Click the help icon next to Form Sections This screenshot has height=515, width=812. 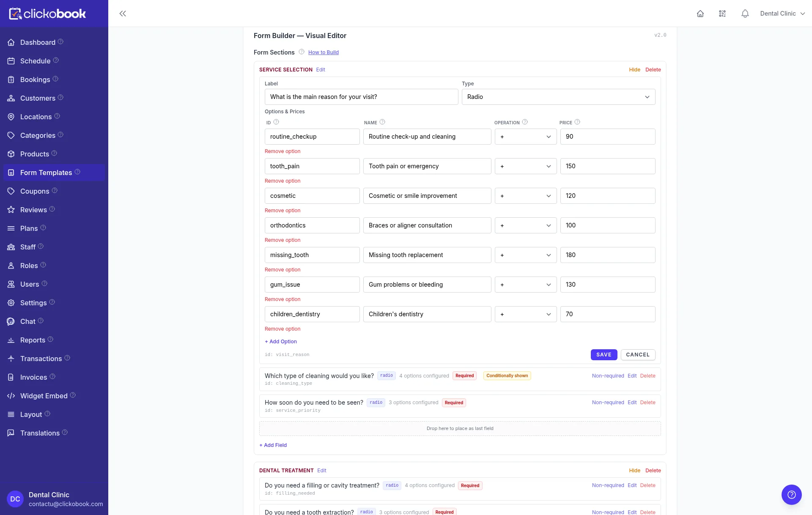[302, 52]
